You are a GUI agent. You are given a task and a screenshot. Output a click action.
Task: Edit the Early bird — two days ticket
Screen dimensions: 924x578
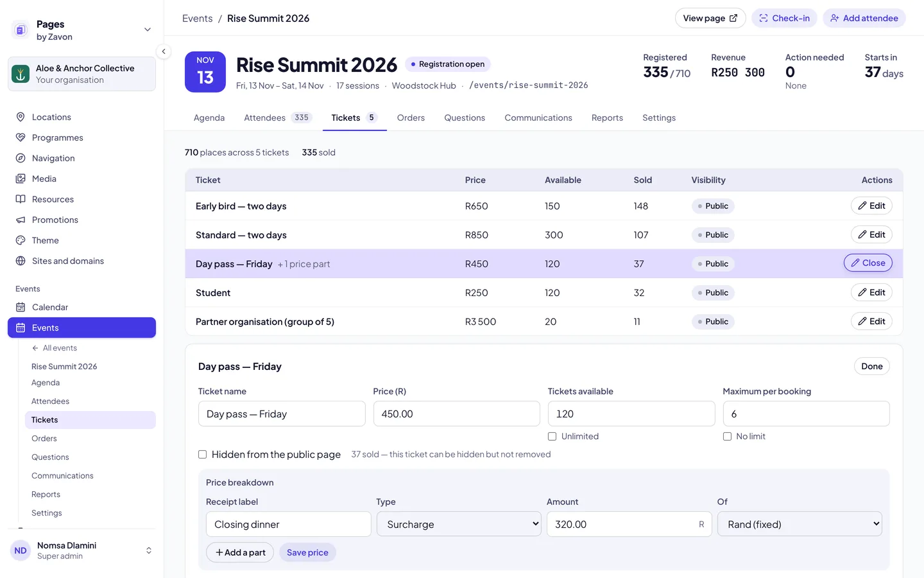click(x=871, y=206)
